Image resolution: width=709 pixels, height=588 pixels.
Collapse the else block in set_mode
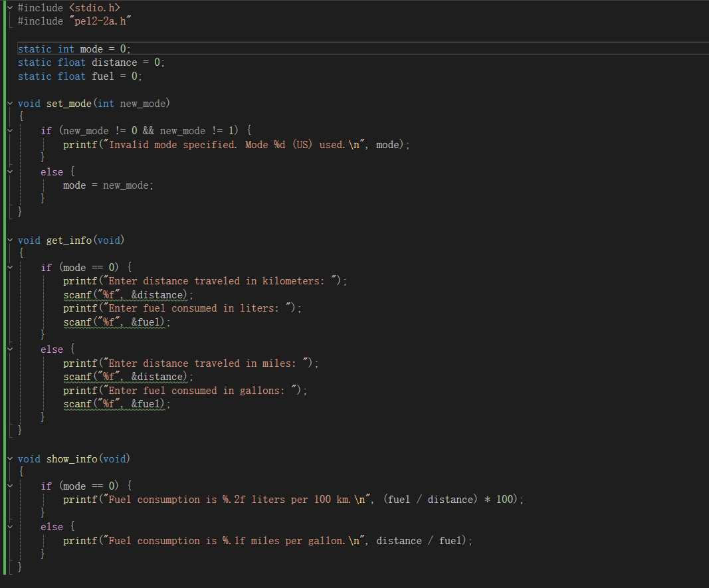[x=10, y=171]
